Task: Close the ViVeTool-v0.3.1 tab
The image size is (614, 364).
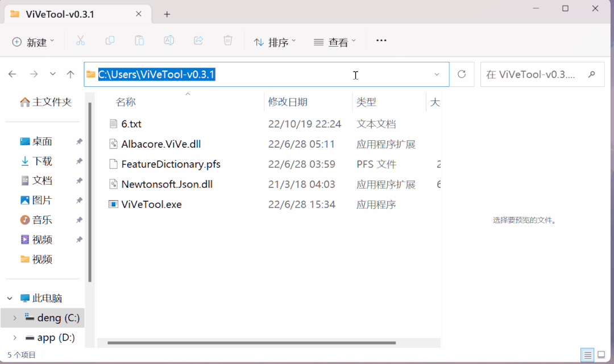Action: (139, 14)
